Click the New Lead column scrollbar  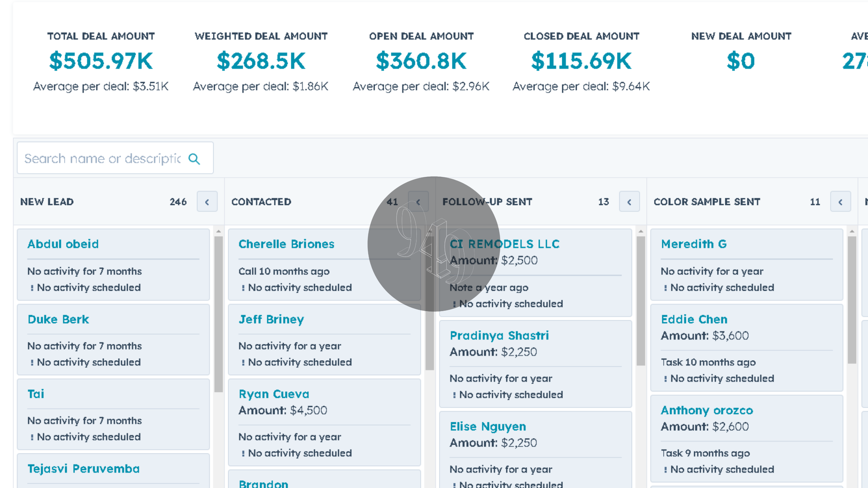coord(219,314)
